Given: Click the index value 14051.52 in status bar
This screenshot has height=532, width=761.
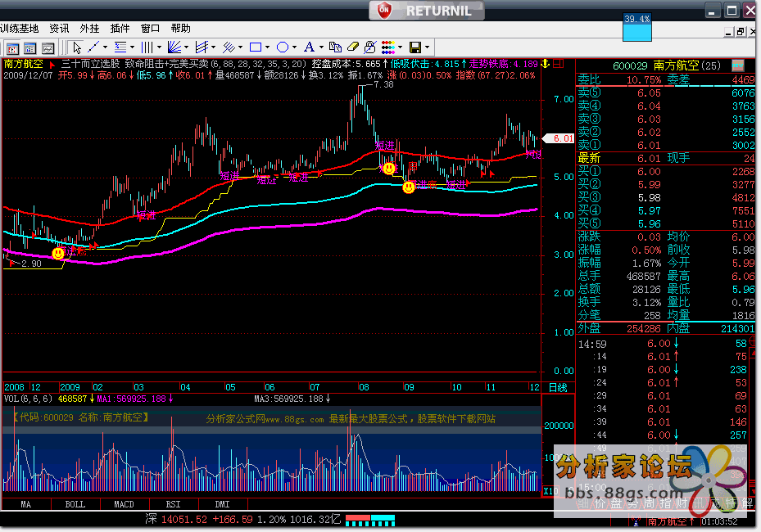Looking at the screenshot, I should 184,520.
